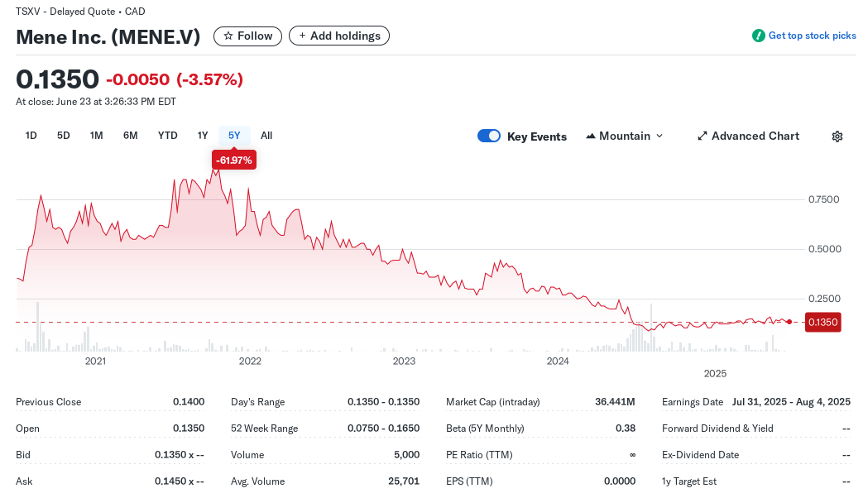Click the earnings date Jul 31, 2025 - Aug 4, 2025
The image size is (868, 498).
tap(791, 402)
